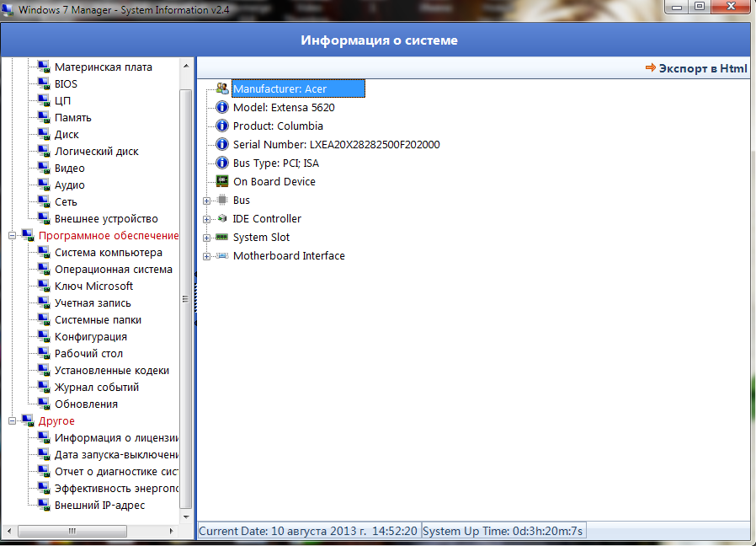Click the Current Date status field
The width and height of the screenshot is (756, 546).
308,531
